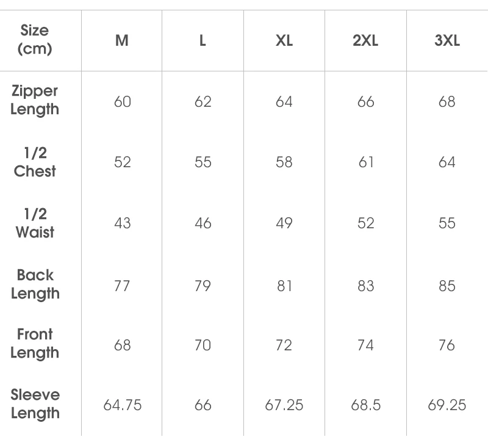Click the 64.75 sleeve length value

pos(123,405)
